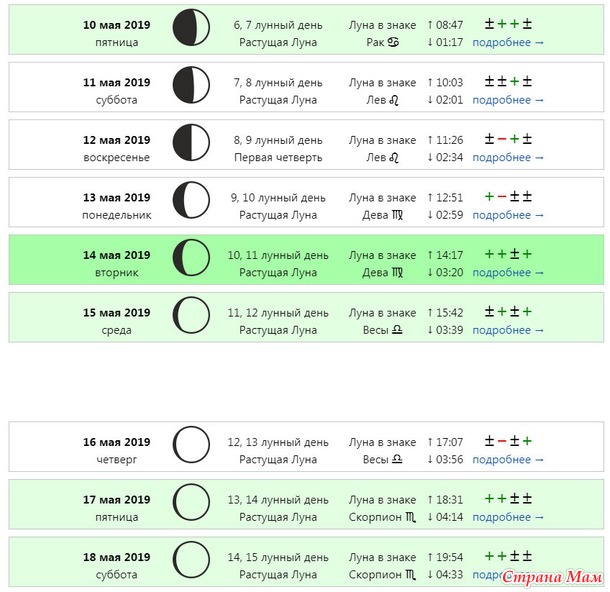The width and height of the screenshot is (610, 592).
Task: Click the moon phase icon for 10 мая 2019
Action: click(x=191, y=28)
